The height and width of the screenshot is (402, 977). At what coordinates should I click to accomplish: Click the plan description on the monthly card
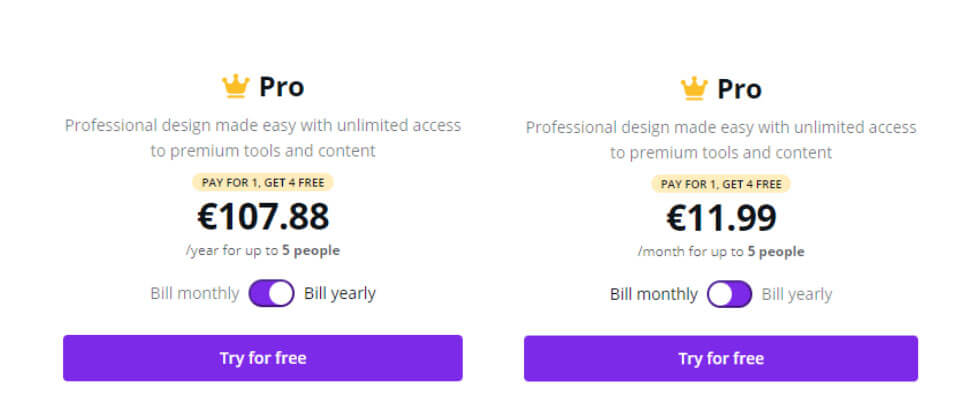click(x=721, y=140)
